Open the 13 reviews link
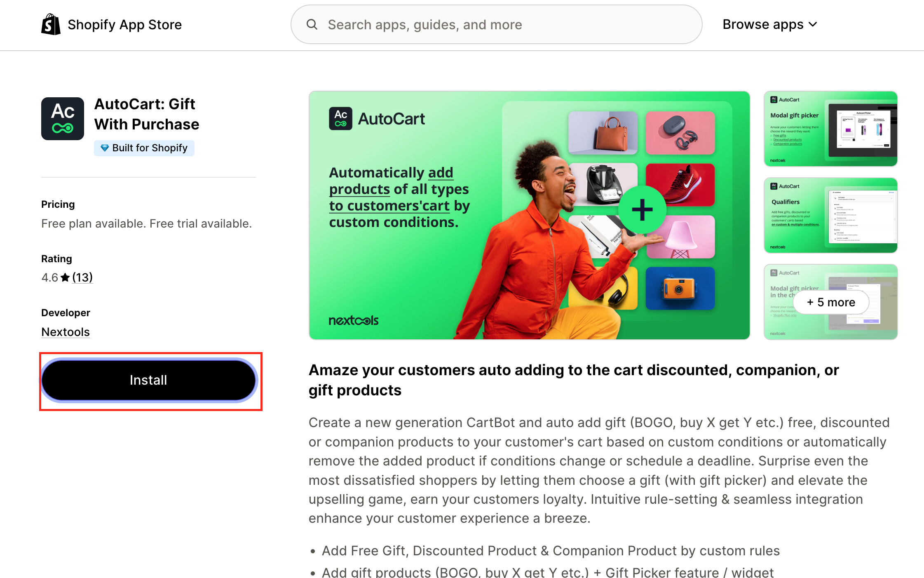Image resolution: width=924 pixels, height=578 pixels. [x=82, y=277]
